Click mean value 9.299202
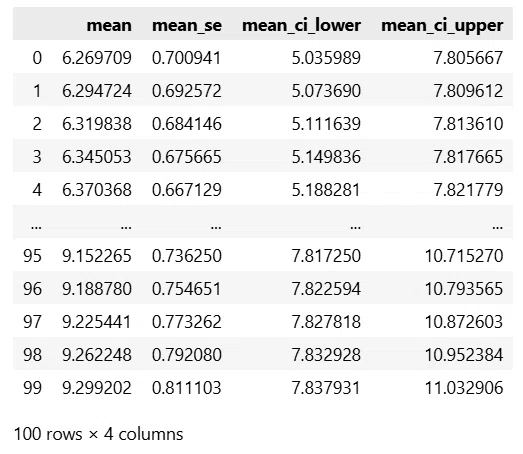Viewport: 523px width, 454px height. (97, 388)
